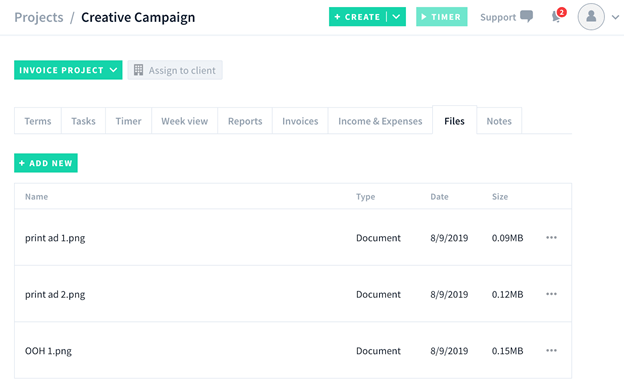This screenshot has height=385, width=624.
Task: Click the building icon in Assign to client
Action: 138,70
